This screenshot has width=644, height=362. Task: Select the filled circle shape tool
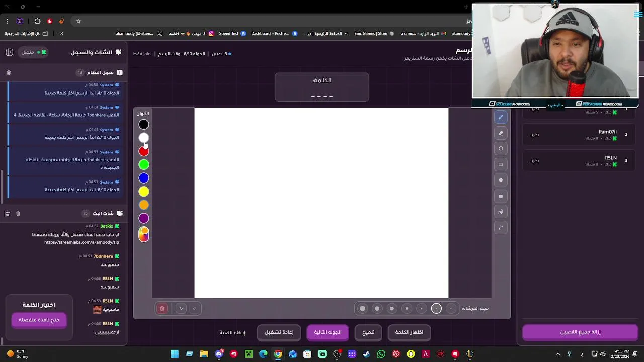pos(501,180)
